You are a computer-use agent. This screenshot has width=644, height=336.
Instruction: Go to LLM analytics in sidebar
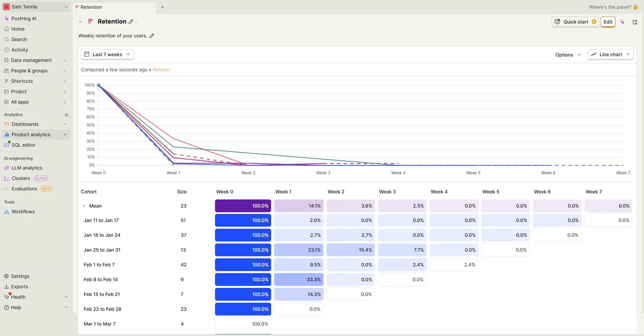(27, 168)
